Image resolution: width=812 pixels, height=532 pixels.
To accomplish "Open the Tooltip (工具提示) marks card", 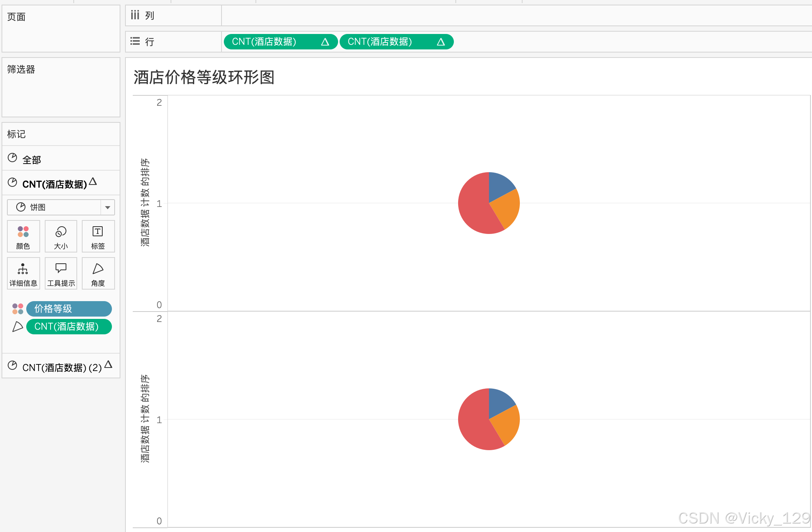I will point(61,273).
